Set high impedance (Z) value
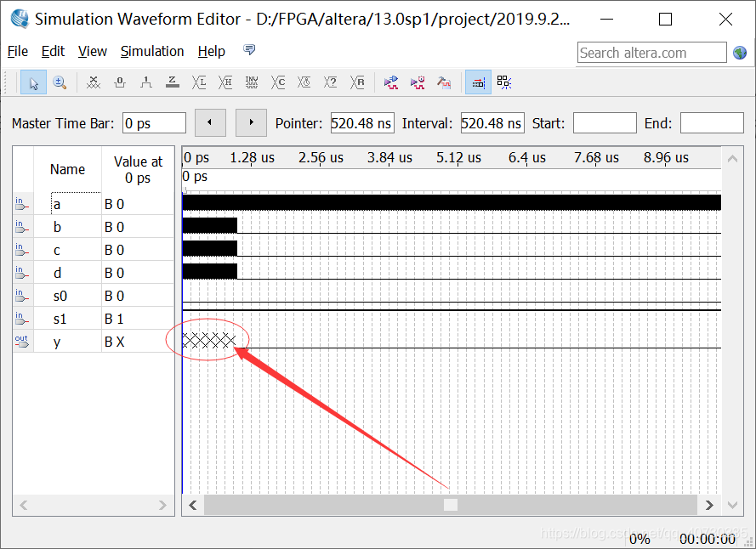 (x=172, y=83)
